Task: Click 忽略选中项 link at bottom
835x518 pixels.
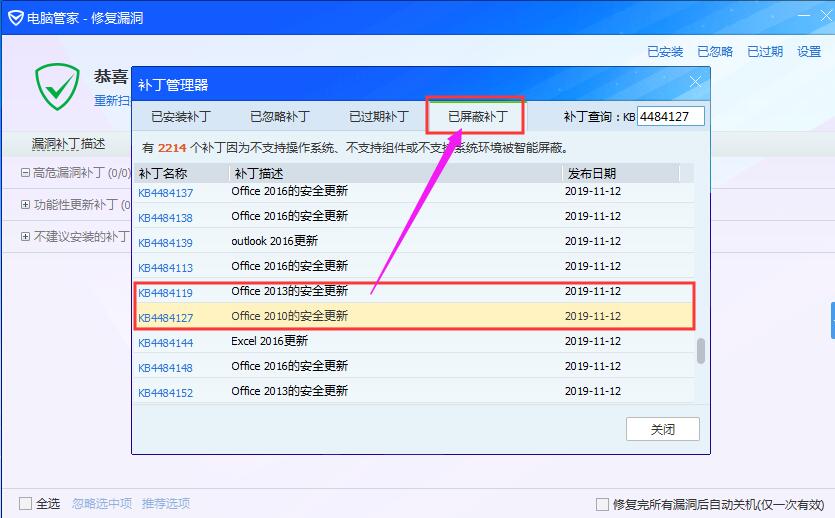Action: (x=102, y=503)
